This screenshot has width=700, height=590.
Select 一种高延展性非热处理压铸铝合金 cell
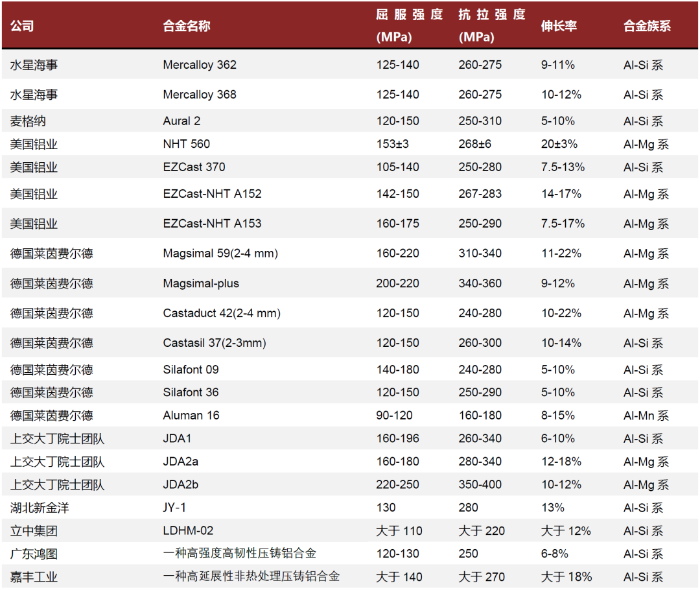(x=251, y=576)
